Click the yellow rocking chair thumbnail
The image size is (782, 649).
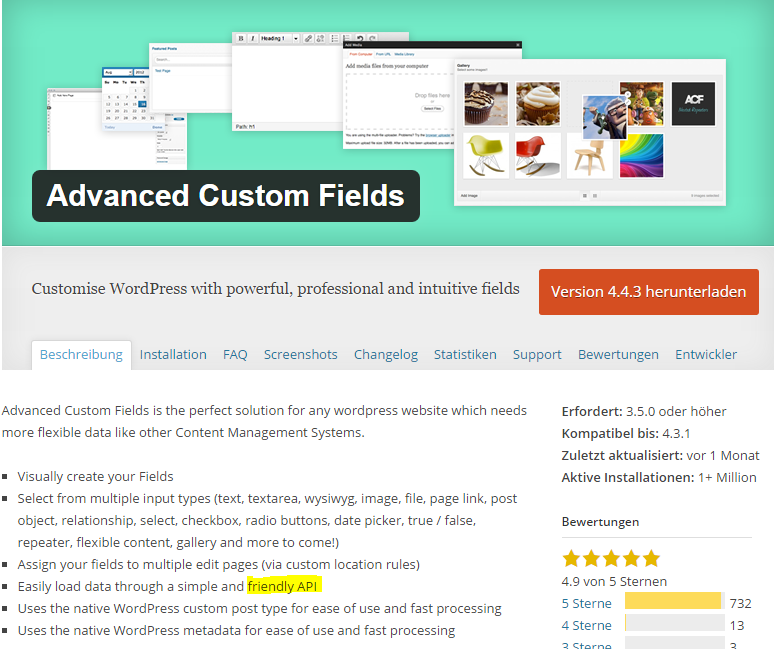486,156
